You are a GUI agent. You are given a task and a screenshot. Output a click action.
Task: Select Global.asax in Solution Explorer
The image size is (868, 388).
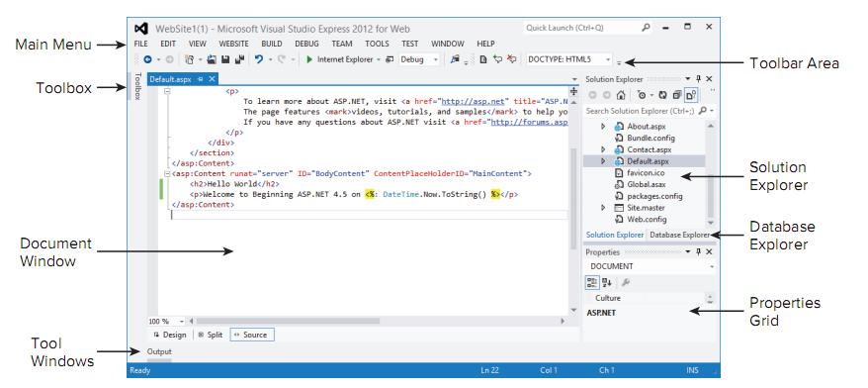tap(639, 184)
